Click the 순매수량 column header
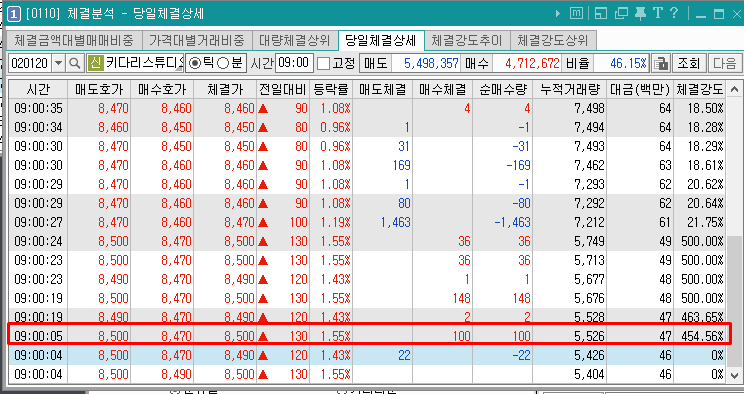 [502, 89]
